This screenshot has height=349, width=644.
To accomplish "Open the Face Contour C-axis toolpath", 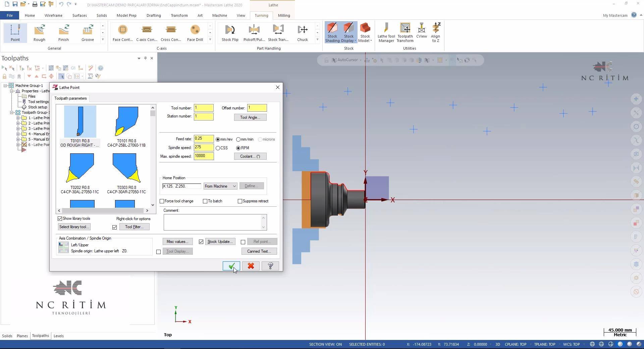I will (123, 33).
